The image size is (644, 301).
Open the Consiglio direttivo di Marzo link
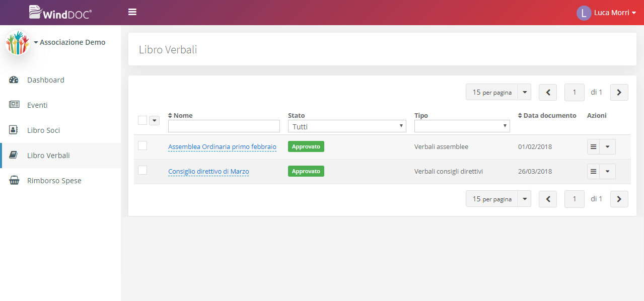(x=208, y=171)
